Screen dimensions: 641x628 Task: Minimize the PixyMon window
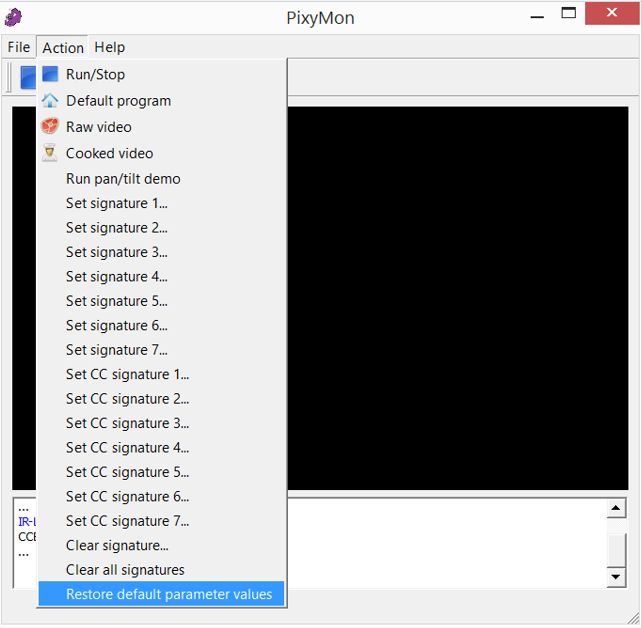(x=537, y=16)
